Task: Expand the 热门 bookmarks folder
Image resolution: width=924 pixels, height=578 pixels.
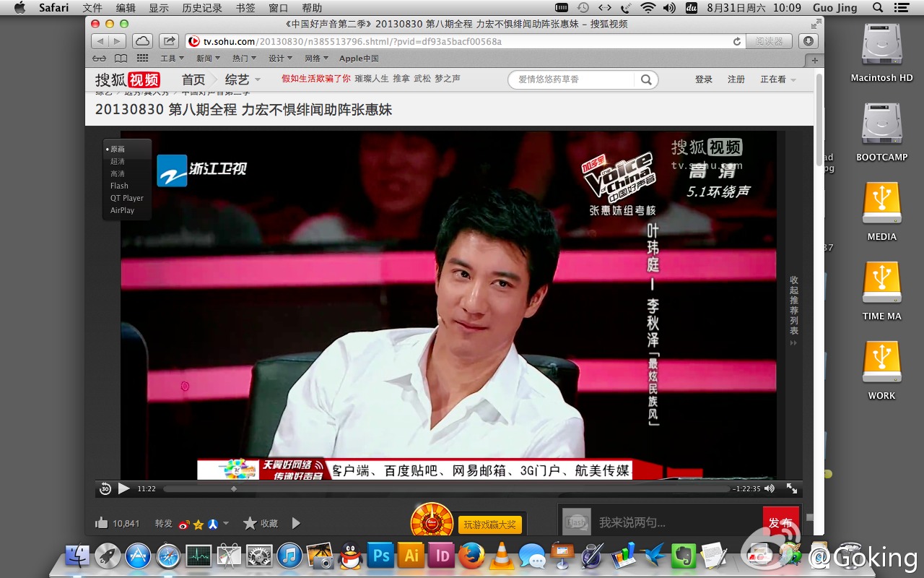Action: (x=244, y=59)
